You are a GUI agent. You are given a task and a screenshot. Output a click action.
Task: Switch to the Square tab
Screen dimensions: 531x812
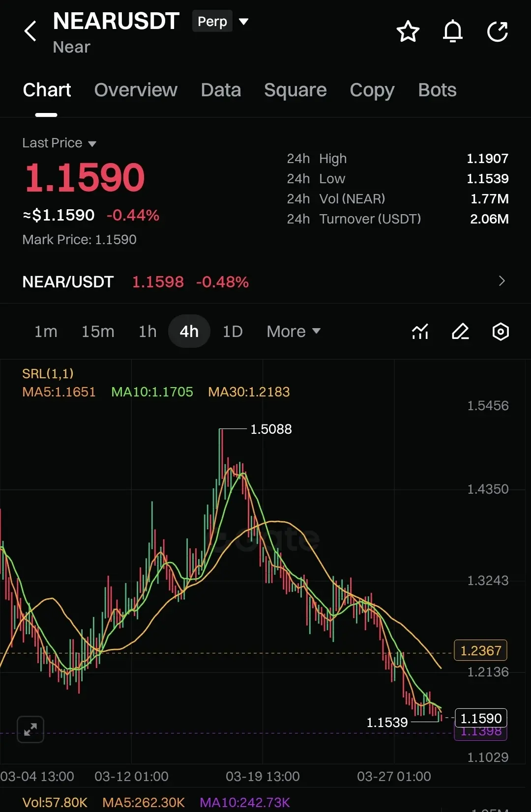click(295, 90)
